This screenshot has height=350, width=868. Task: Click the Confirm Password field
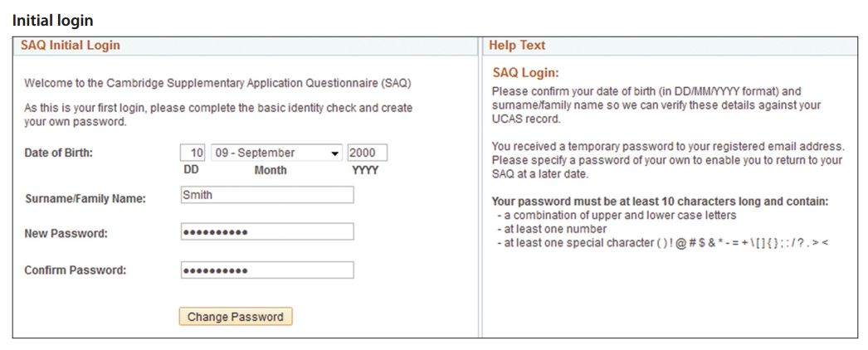click(x=267, y=270)
